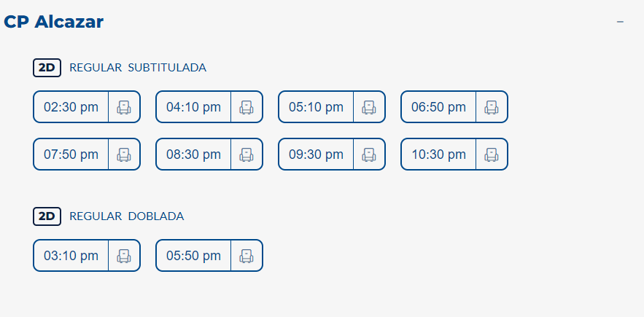Click the CP Alcazar cinema heading

(54, 22)
